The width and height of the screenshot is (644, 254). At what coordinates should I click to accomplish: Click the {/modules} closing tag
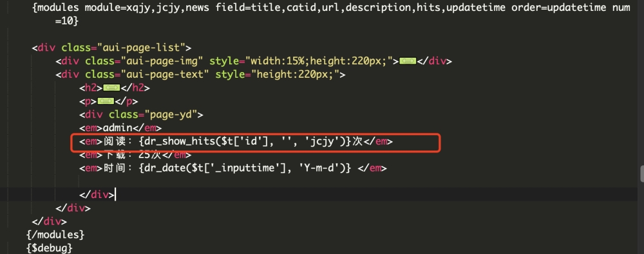point(55,235)
